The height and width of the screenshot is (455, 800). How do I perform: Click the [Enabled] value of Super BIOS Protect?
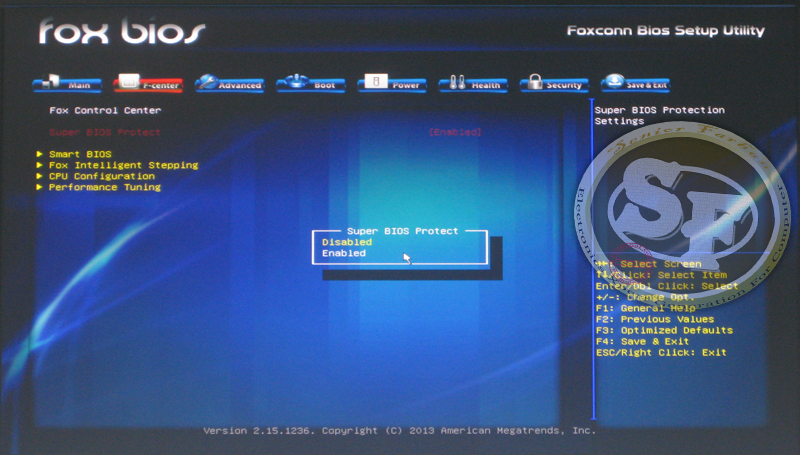pos(455,132)
